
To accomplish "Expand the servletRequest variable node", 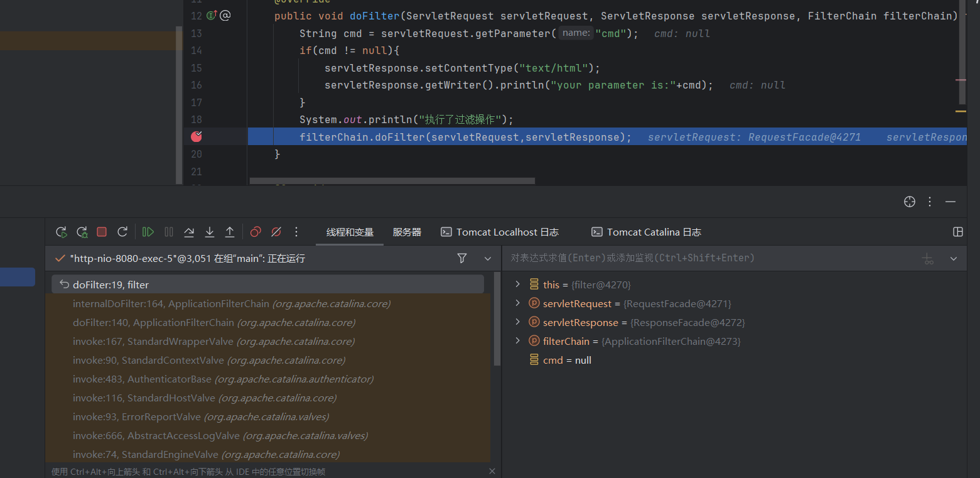I will click(517, 303).
